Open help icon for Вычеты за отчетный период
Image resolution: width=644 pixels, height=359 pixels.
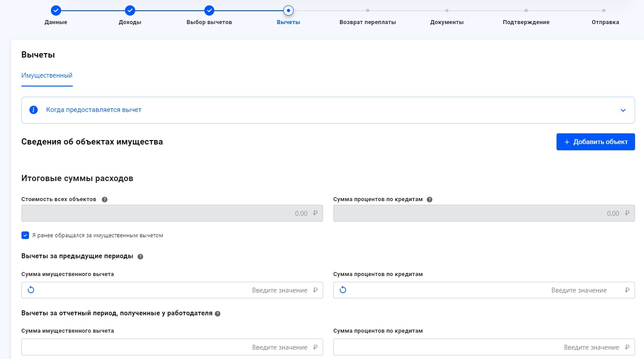[217, 314]
